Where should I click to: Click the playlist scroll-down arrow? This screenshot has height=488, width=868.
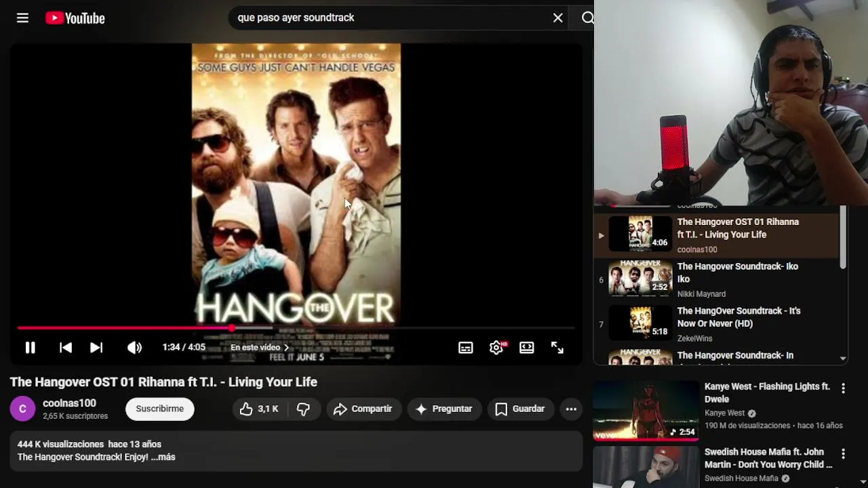(843, 359)
